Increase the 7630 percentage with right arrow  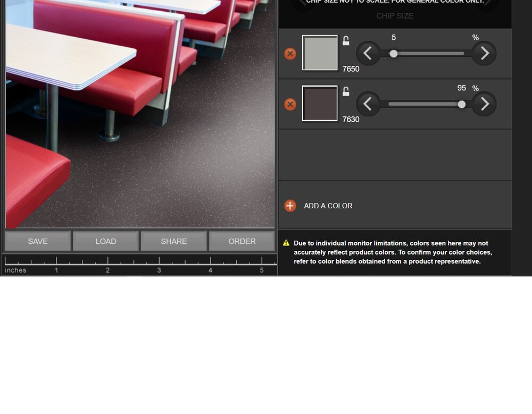point(485,104)
